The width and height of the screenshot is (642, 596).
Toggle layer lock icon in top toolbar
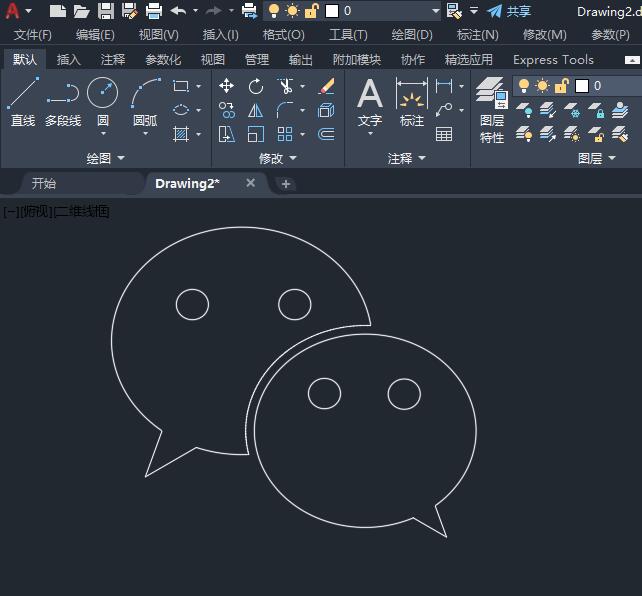tap(312, 11)
